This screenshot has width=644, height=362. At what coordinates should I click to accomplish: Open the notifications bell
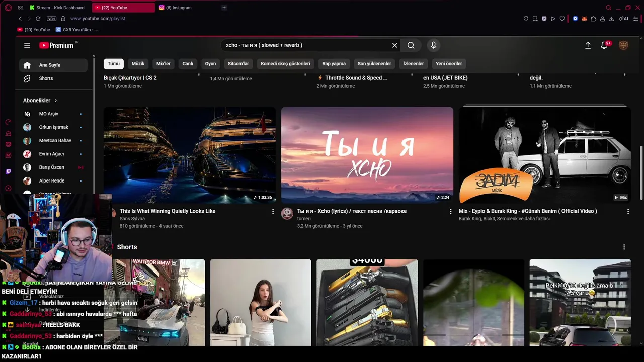click(604, 45)
